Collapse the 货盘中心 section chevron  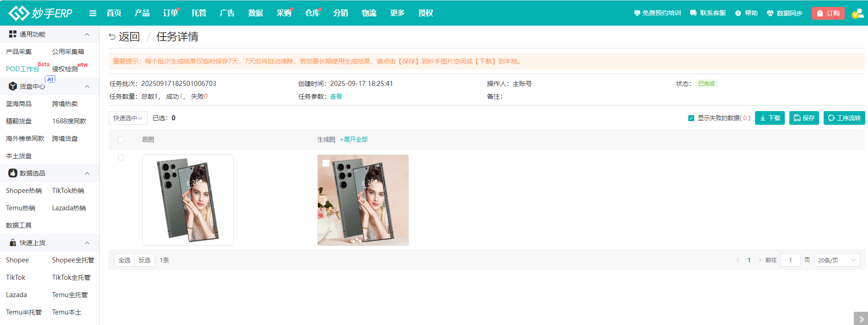[87, 86]
